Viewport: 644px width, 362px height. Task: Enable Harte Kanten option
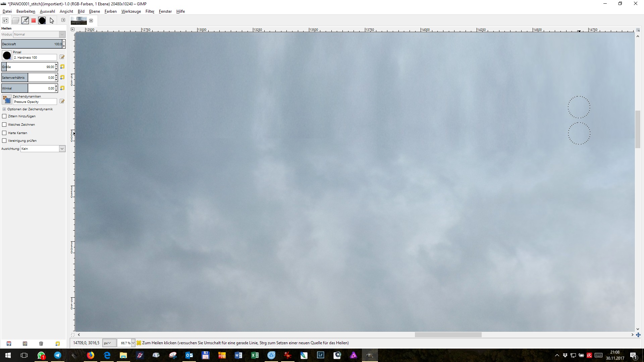[x=4, y=133]
